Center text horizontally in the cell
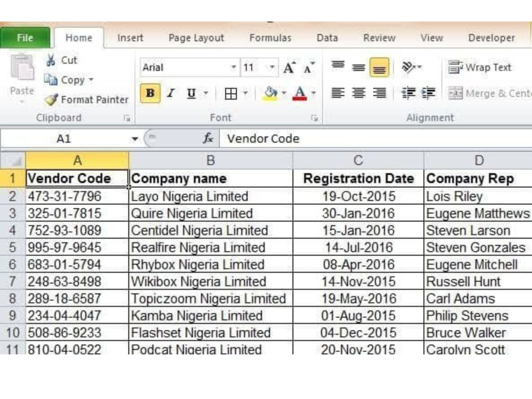The width and height of the screenshot is (532, 399). [359, 93]
